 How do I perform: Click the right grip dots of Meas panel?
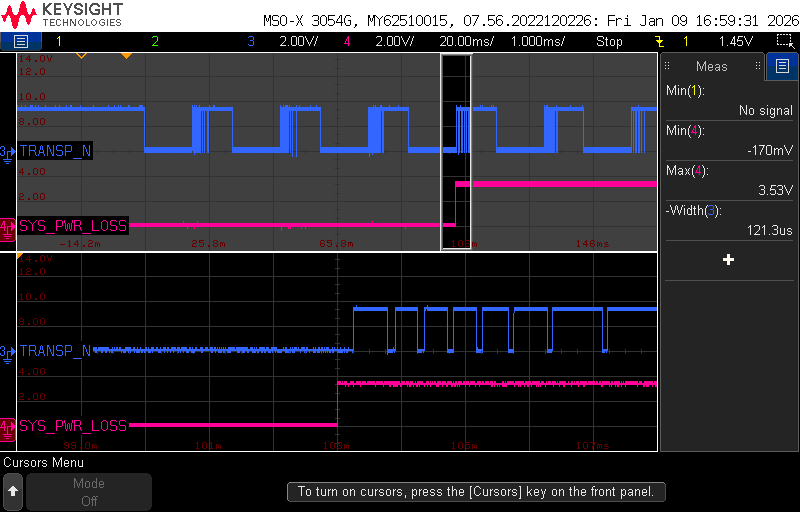tap(758, 66)
